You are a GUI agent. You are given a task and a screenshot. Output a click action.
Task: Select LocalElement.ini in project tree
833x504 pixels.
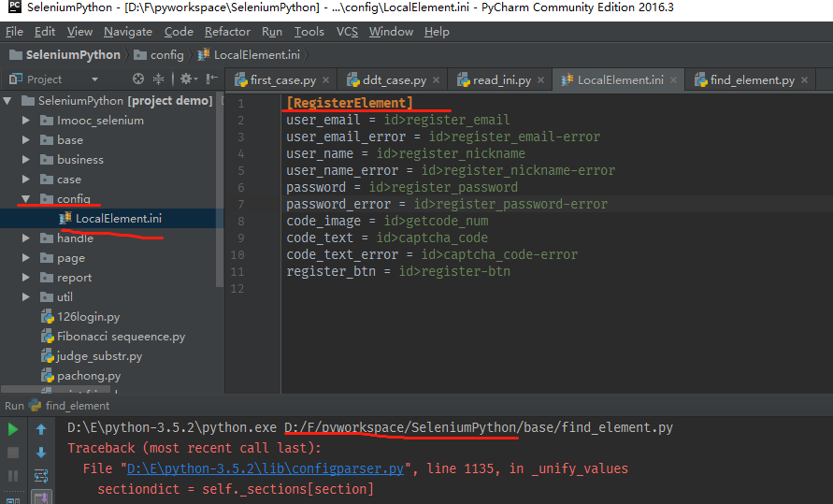pyautogui.click(x=119, y=218)
